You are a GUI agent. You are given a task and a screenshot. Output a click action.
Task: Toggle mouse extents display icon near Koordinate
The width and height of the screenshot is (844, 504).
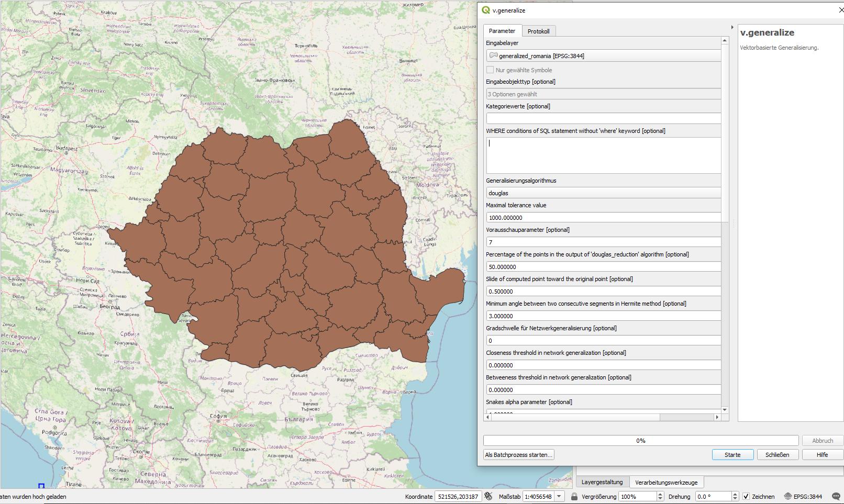pos(488,496)
